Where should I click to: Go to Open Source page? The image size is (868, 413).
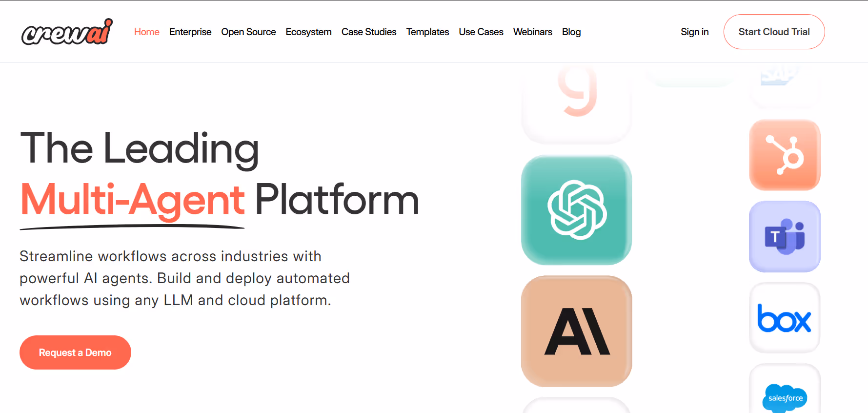tap(248, 32)
